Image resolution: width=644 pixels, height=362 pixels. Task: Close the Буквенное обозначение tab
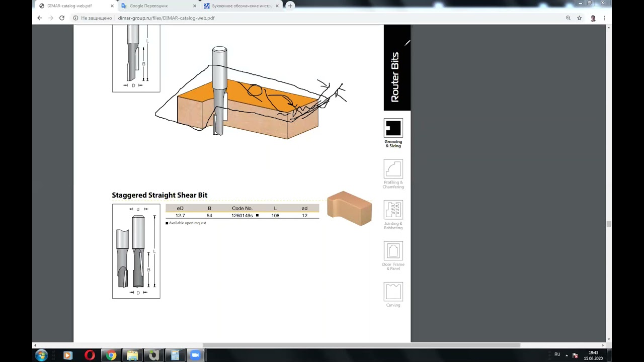click(x=277, y=6)
